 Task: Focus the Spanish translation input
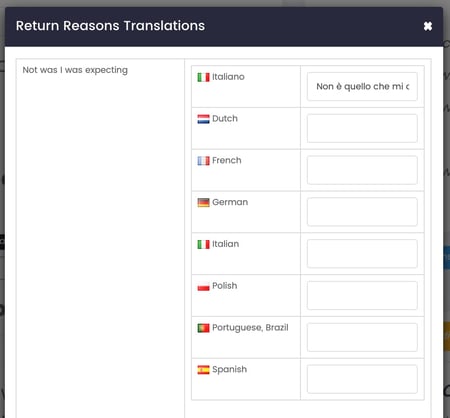[x=362, y=379]
